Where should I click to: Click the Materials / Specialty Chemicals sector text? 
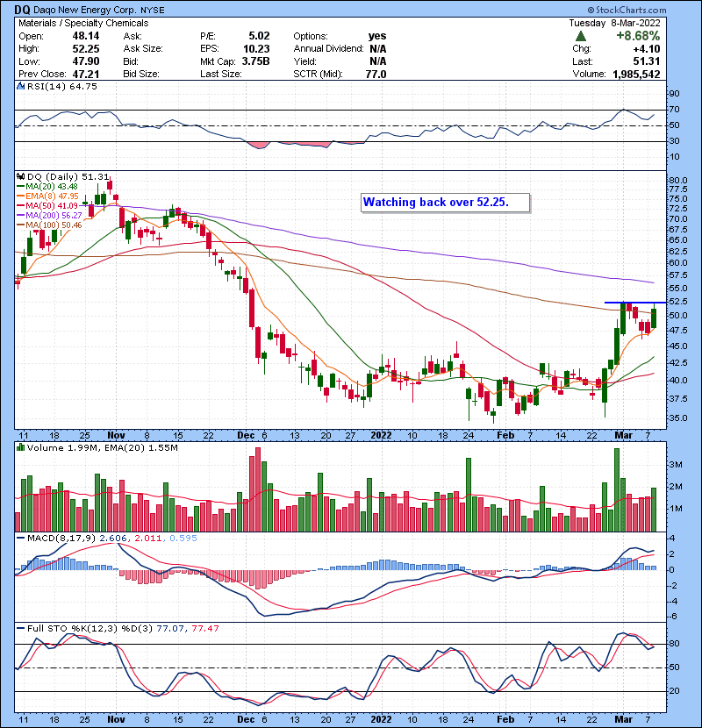tap(83, 23)
